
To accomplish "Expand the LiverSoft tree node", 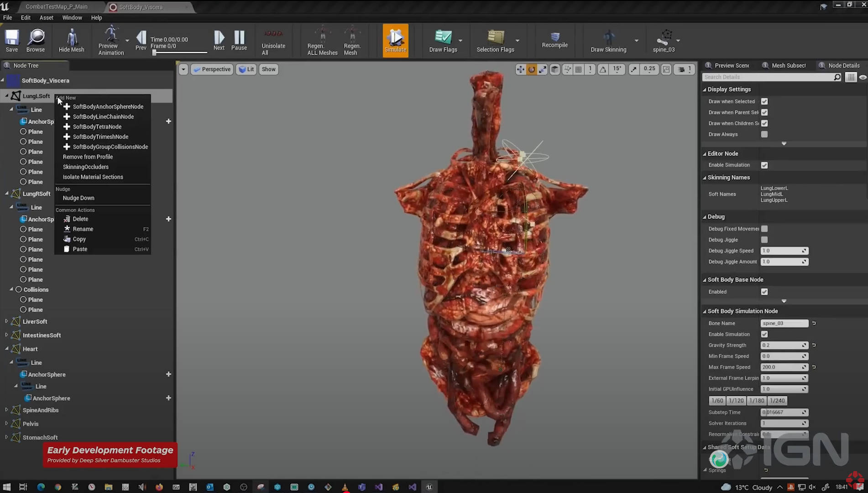I will [6, 321].
